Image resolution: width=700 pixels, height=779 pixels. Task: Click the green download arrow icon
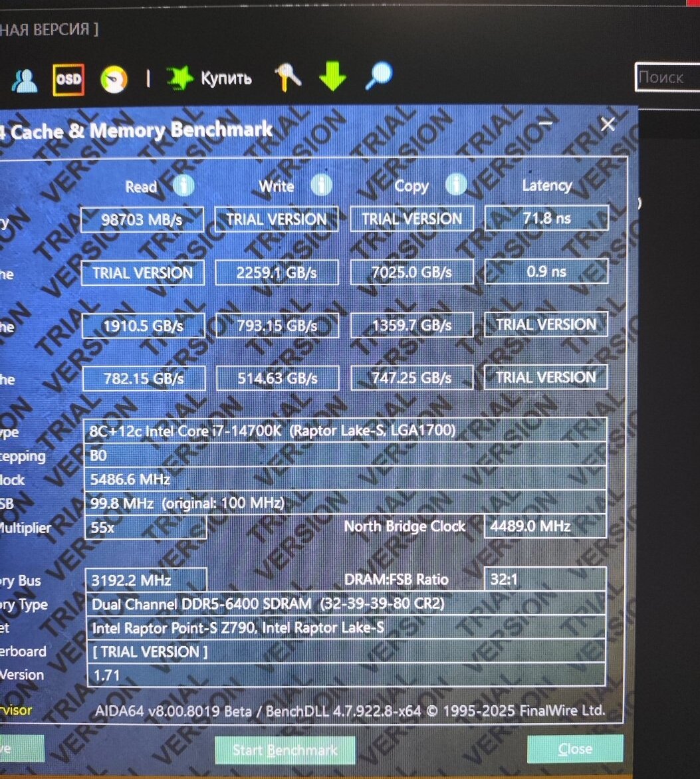pyautogui.click(x=332, y=77)
